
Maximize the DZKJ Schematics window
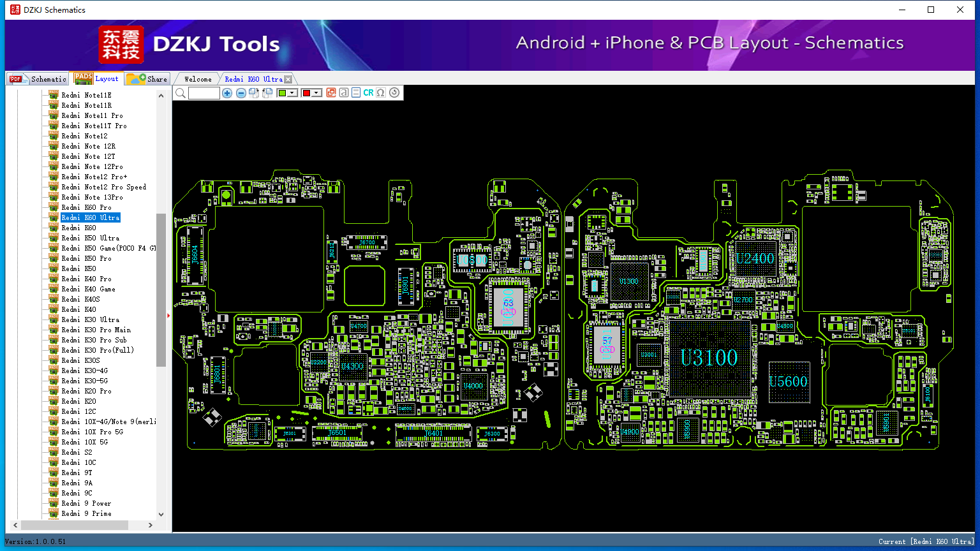931,10
